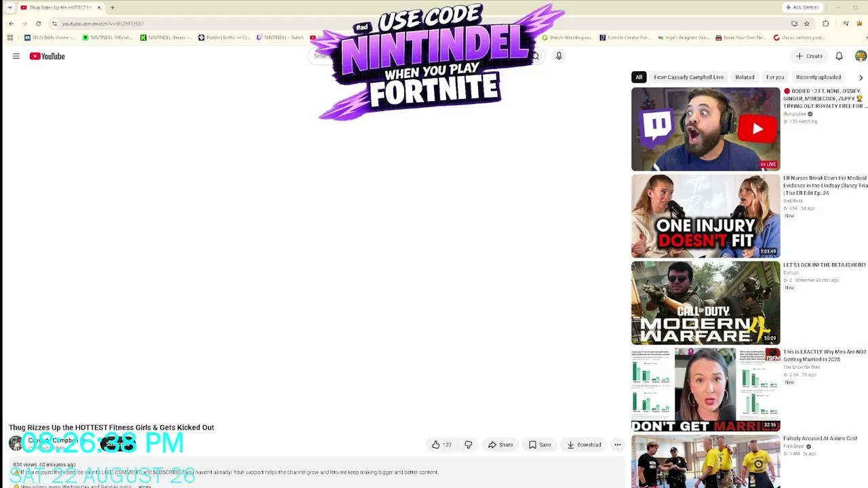Reload the current page
Image resolution: width=868 pixels, height=488 pixels.
[x=38, y=24]
